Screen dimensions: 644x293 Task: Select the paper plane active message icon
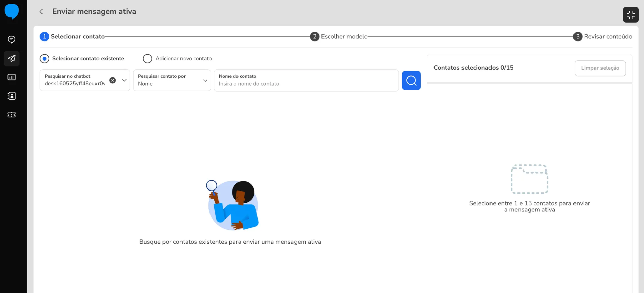pos(11,59)
